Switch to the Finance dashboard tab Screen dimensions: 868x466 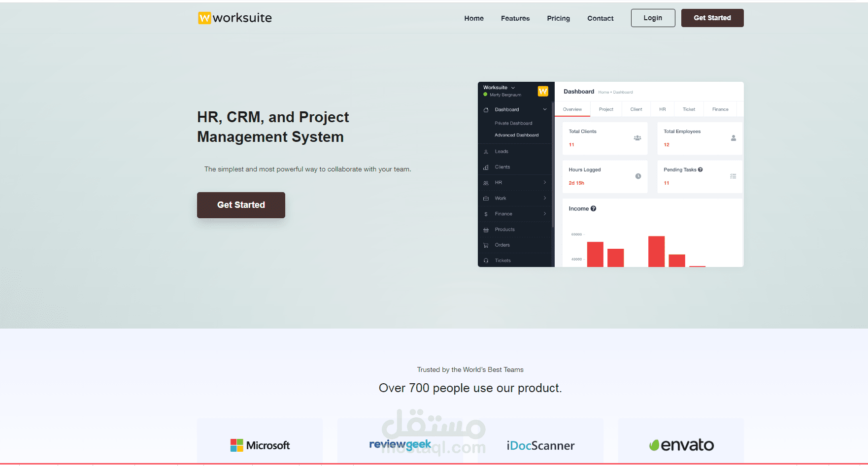[720, 109]
